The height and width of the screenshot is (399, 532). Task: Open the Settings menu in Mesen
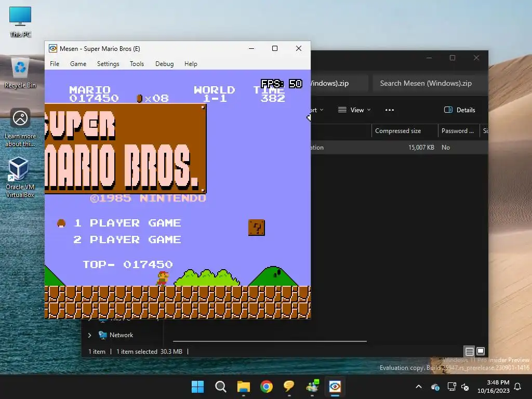coord(108,64)
